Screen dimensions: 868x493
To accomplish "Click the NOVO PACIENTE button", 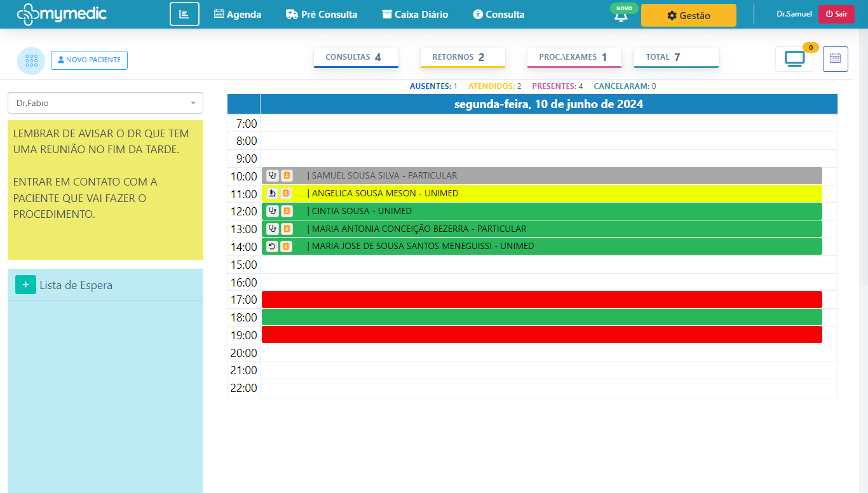I will tap(89, 60).
